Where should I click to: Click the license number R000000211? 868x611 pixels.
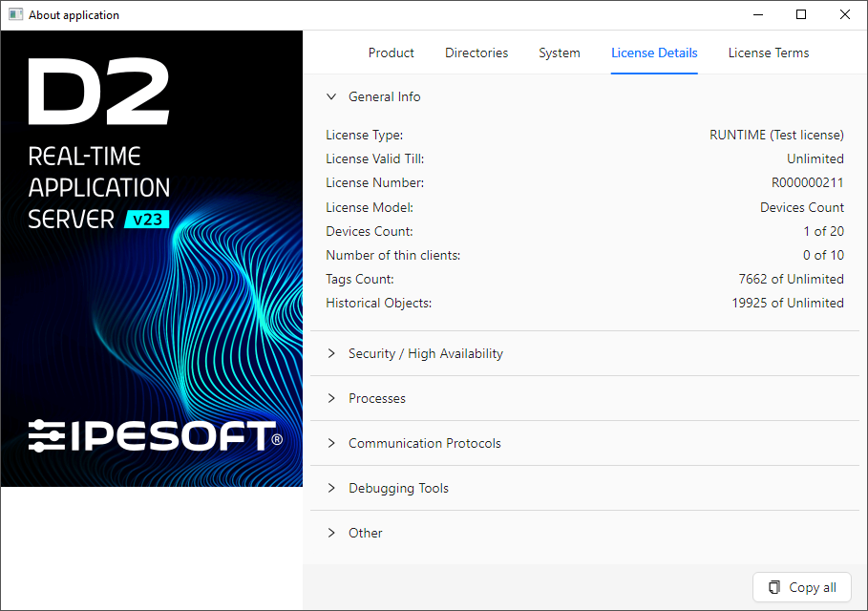(x=807, y=182)
